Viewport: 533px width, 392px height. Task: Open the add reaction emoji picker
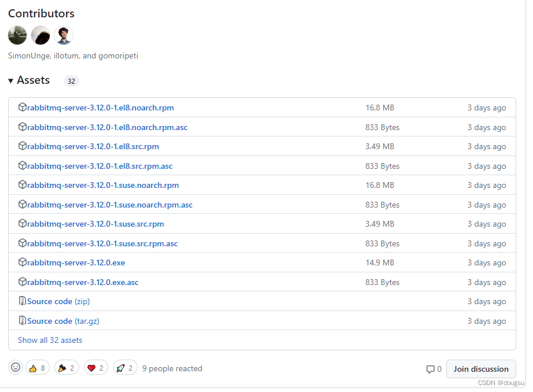tap(16, 367)
